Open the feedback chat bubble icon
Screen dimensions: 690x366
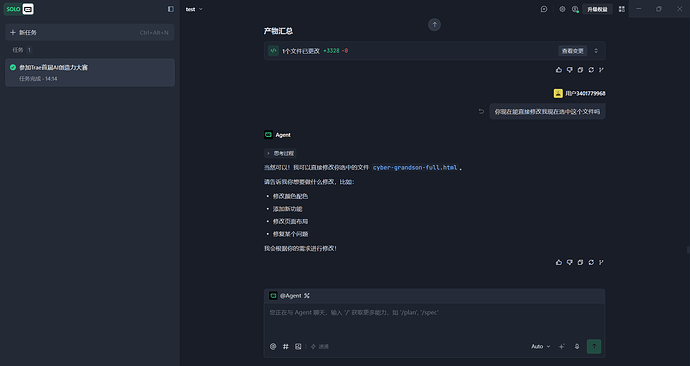544,9
